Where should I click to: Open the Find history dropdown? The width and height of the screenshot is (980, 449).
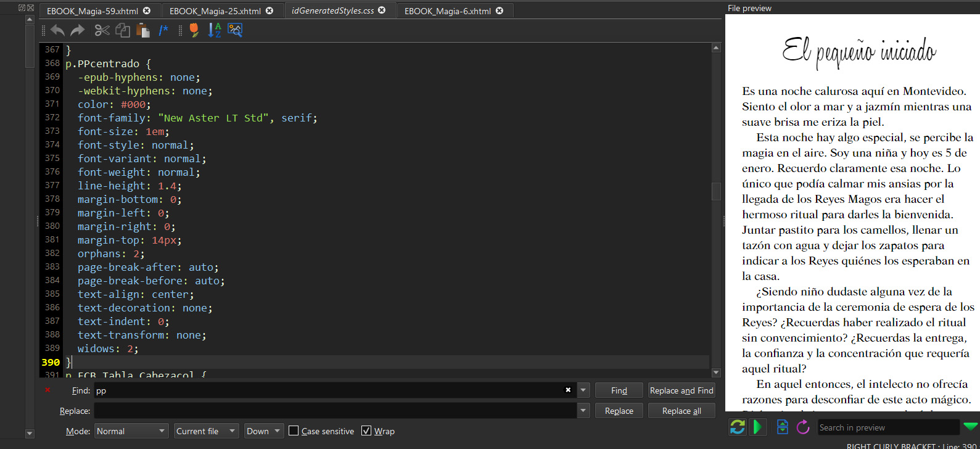point(583,390)
